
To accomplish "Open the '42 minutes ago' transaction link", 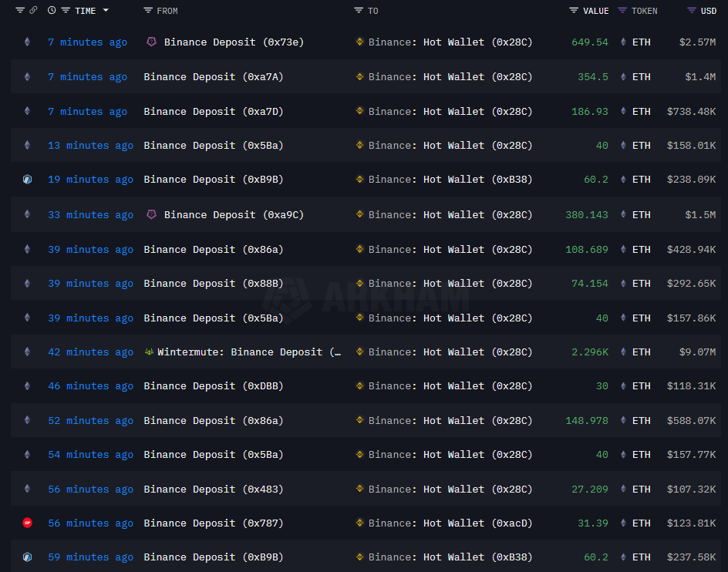I will pyautogui.click(x=90, y=352).
